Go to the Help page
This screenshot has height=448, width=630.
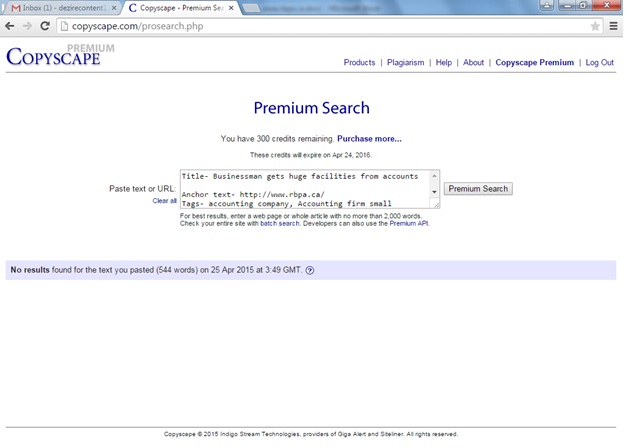pyautogui.click(x=443, y=63)
